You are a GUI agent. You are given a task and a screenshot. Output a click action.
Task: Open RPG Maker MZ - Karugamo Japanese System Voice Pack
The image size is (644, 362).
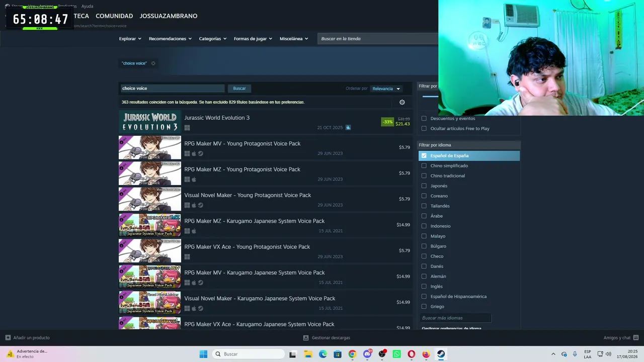[266, 225]
